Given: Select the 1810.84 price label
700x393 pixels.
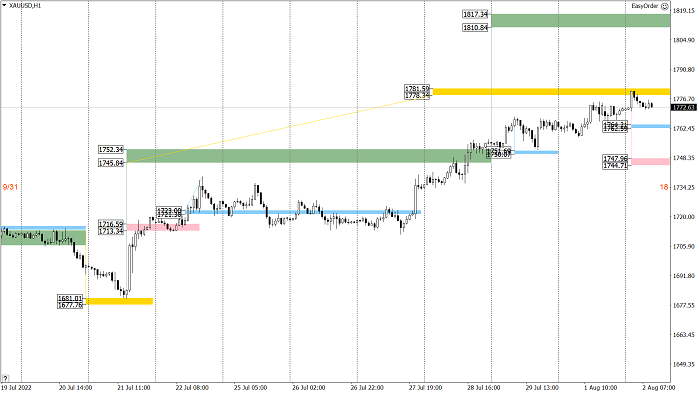Looking at the screenshot, I should (x=475, y=28).
